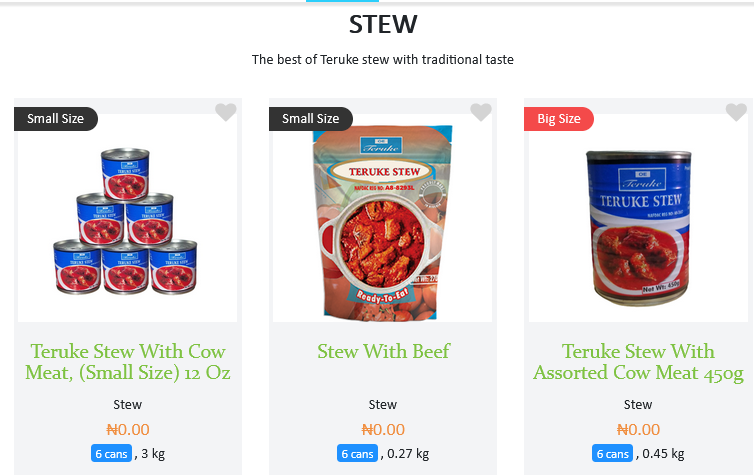Screen dimensions: 754x475
Task: Add Assorted Cow Meat 450g stew to wishlist
Action: 736,112
